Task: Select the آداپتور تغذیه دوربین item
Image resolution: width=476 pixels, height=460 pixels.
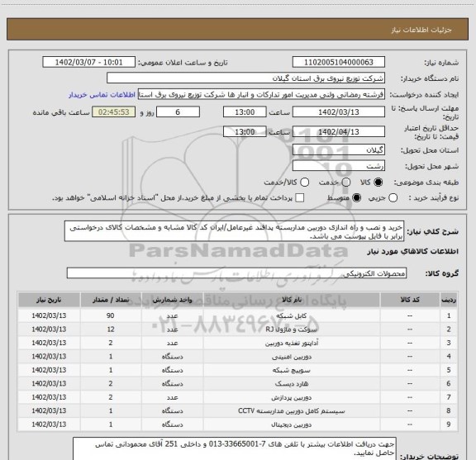Action: pyautogui.click(x=292, y=343)
